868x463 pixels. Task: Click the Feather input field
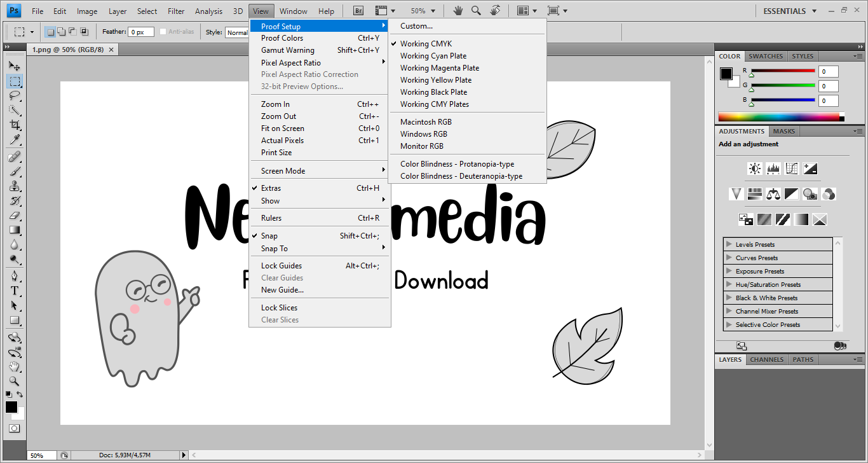pyautogui.click(x=140, y=32)
